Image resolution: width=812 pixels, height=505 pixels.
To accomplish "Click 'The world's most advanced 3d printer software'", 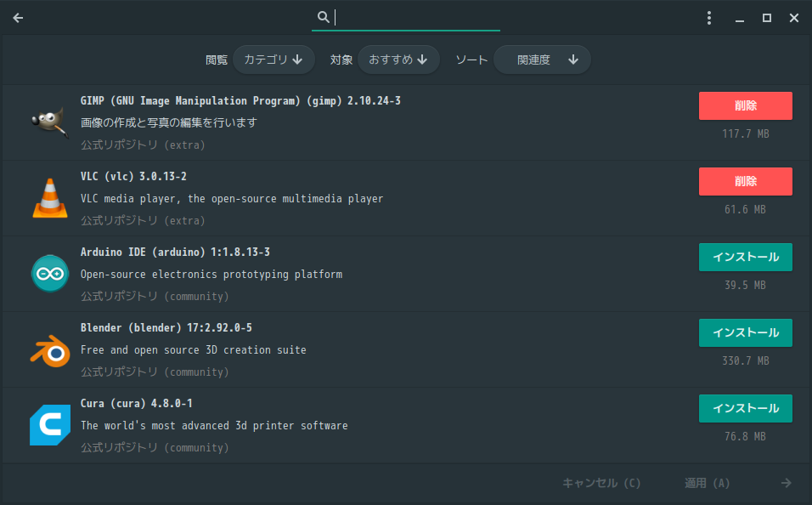I will click(214, 426).
